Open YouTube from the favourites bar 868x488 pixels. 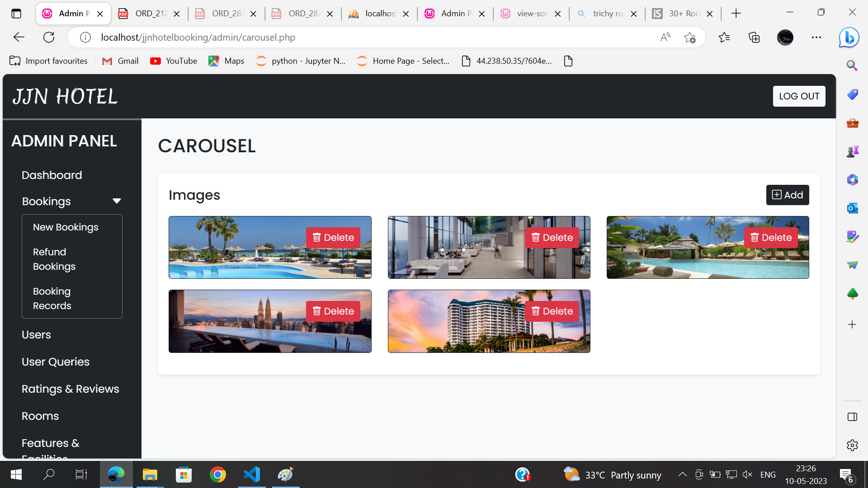173,61
